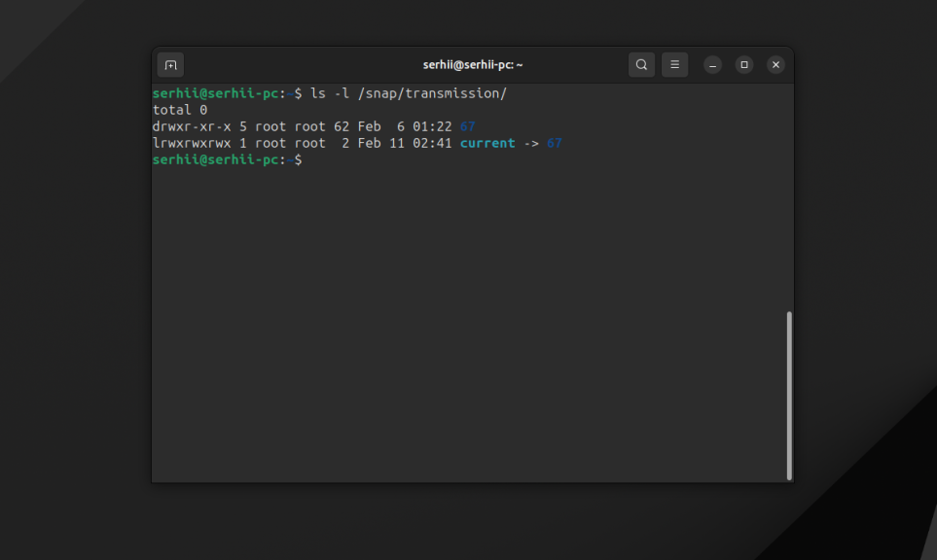Viewport: 937px width, 560px height.
Task: Click the empty terminal output area
Action: (469, 323)
